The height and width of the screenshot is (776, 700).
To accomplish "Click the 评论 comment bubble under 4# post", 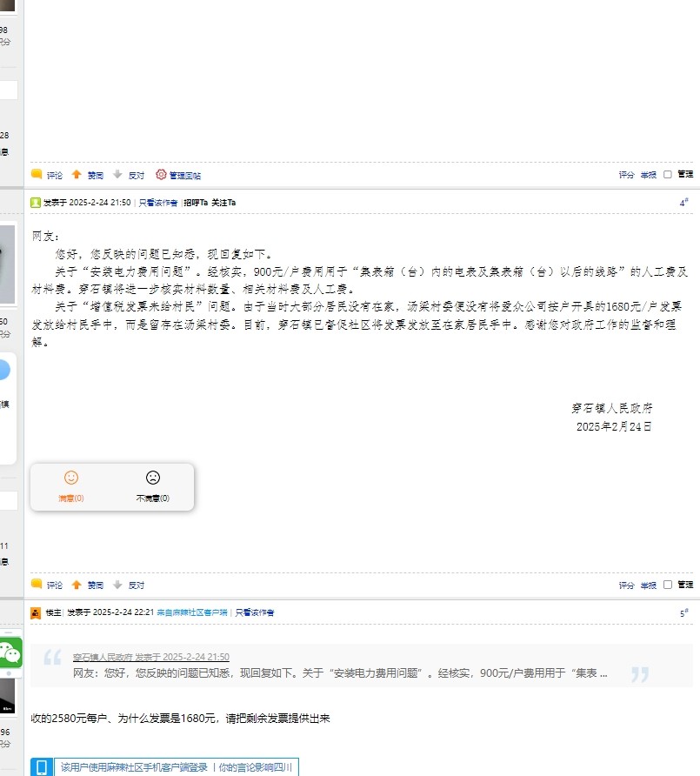I will [37, 585].
